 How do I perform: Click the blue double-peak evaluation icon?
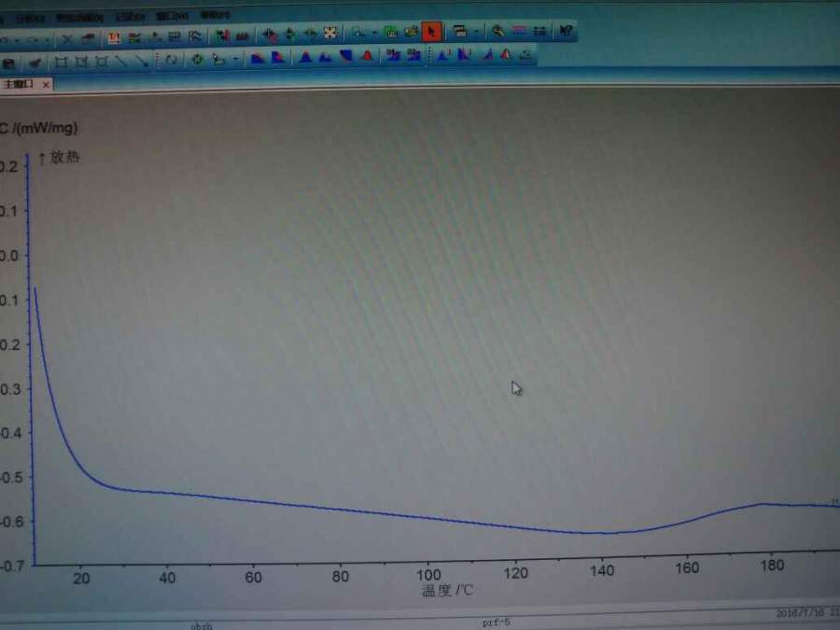coord(326,56)
